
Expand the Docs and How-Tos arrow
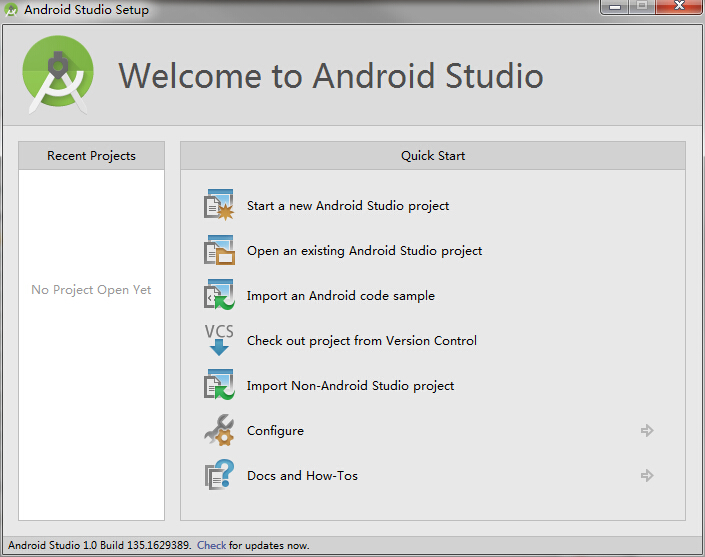point(647,475)
